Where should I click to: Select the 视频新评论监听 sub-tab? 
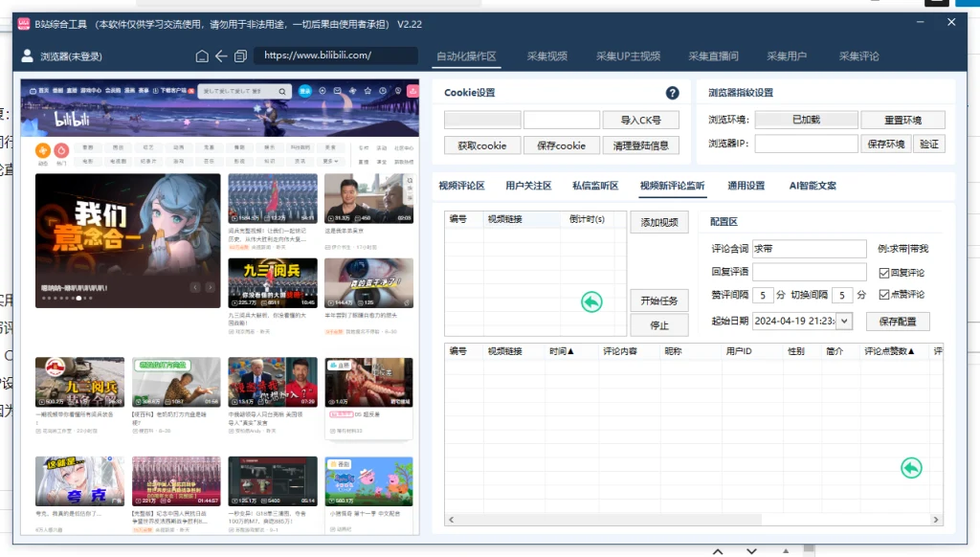click(672, 186)
